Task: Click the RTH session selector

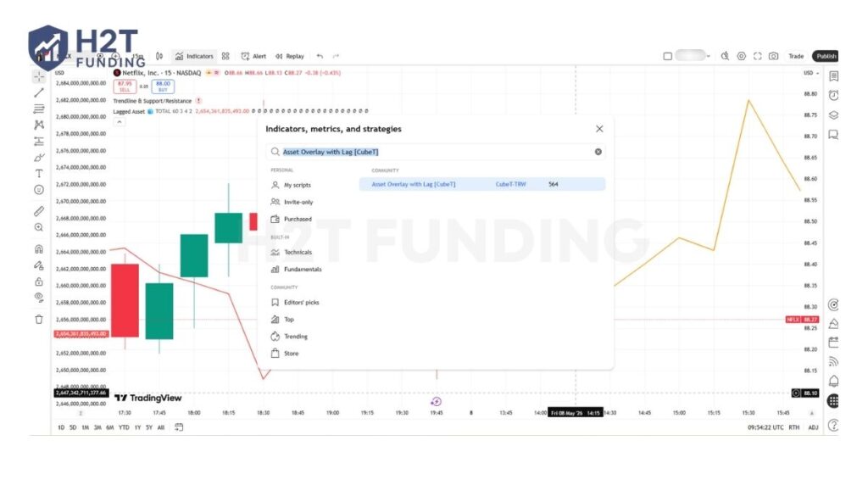Action: [x=793, y=427]
